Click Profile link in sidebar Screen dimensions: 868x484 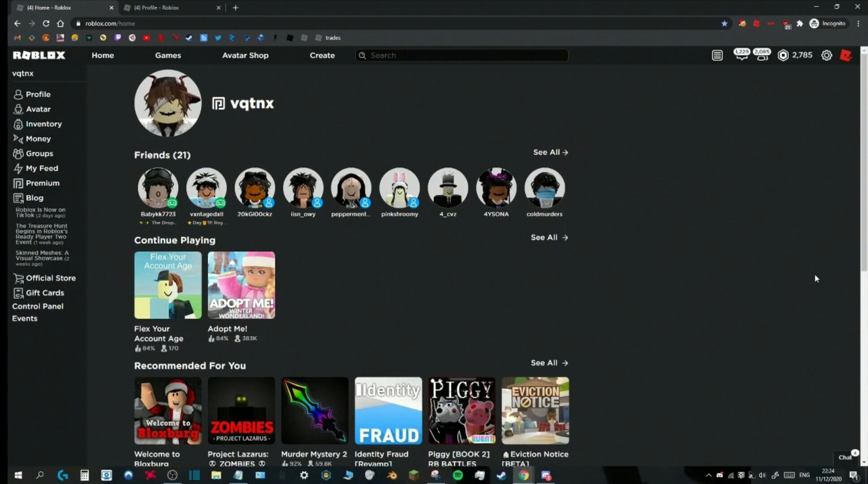coord(38,94)
